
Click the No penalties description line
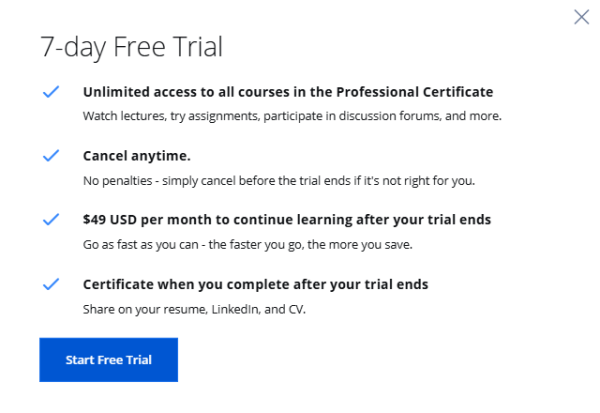279,180
